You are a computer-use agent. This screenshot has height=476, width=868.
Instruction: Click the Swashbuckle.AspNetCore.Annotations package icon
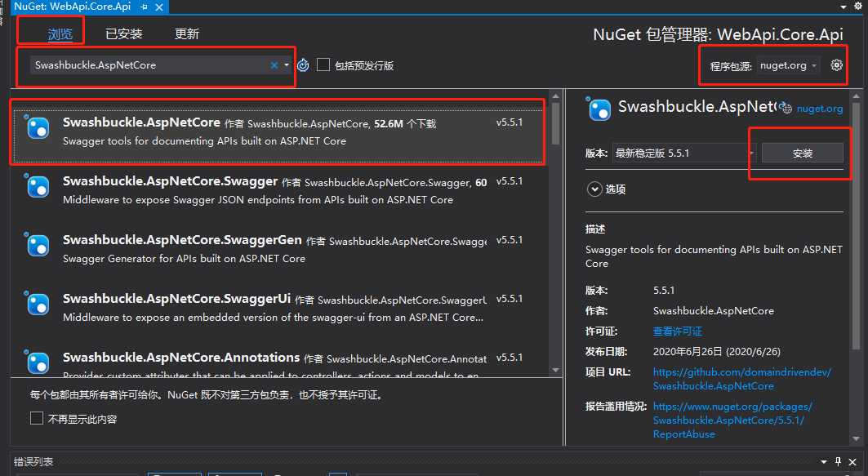[x=38, y=362]
